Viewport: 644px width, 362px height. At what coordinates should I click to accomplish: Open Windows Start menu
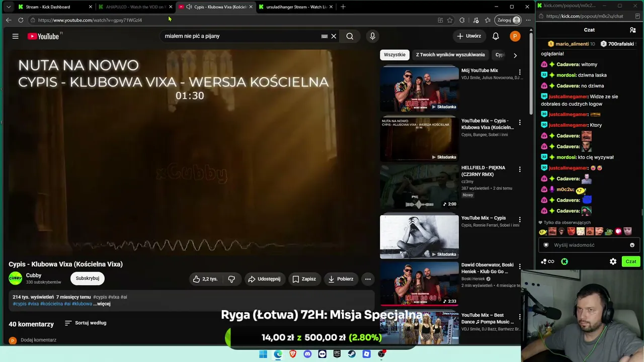tap(263, 354)
